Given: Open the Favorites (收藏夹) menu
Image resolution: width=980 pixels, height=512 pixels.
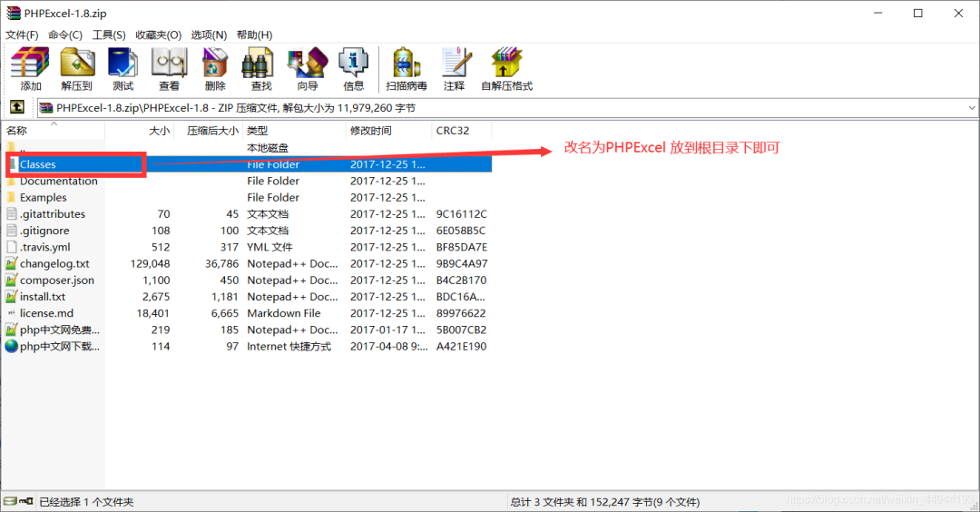Looking at the screenshot, I should pos(158,35).
